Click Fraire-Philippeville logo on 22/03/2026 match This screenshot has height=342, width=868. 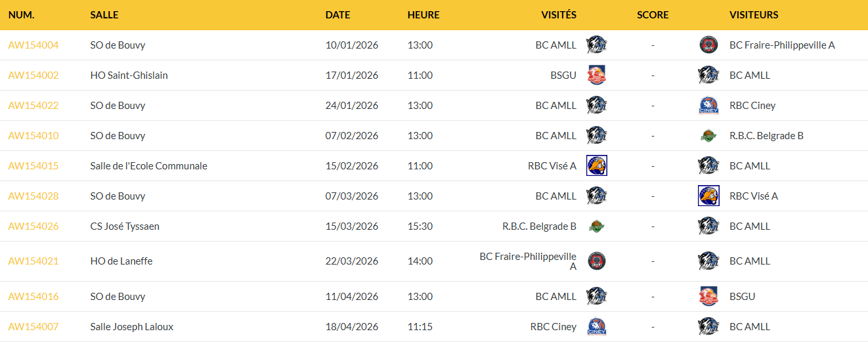tap(596, 261)
